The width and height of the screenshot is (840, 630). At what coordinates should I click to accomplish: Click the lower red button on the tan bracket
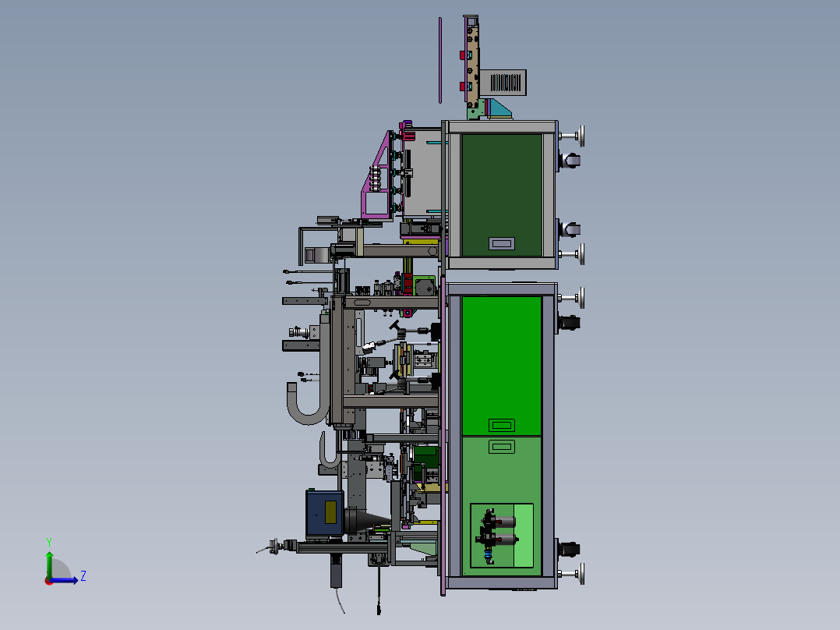click(x=462, y=87)
